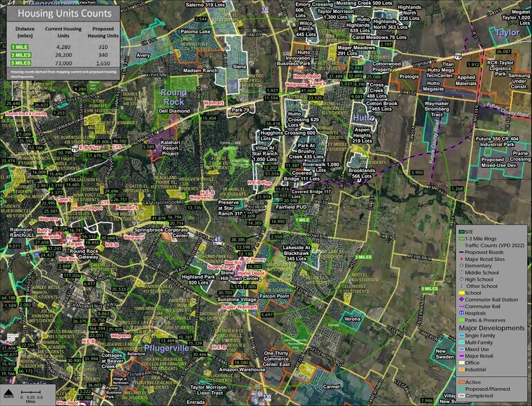Image resolution: width=532 pixels, height=406 pixels.
Task: Click the State Highway 130 shield at top
Action: click(x=266, y=10)
